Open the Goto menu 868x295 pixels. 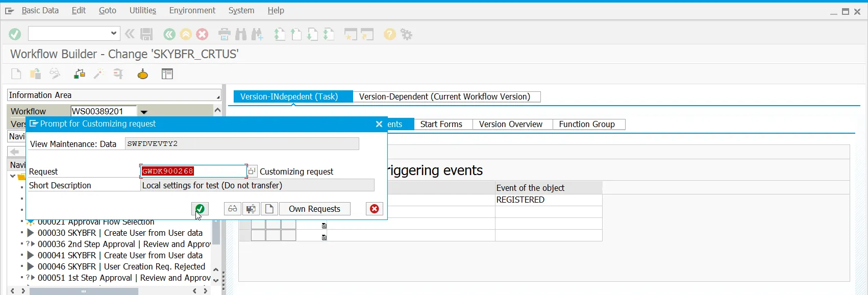click(x=108, y=10)
